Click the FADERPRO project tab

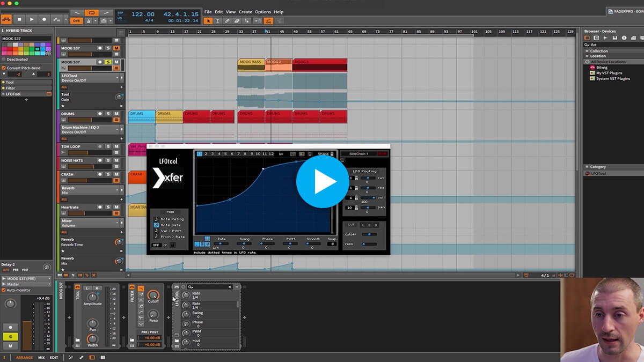(625, 11)
